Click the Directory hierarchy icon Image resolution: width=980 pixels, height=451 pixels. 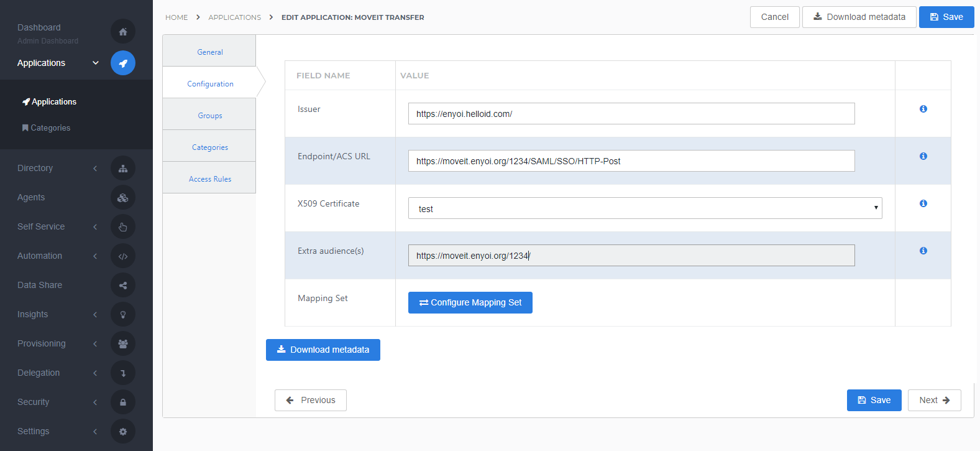[x=123, y=168]
